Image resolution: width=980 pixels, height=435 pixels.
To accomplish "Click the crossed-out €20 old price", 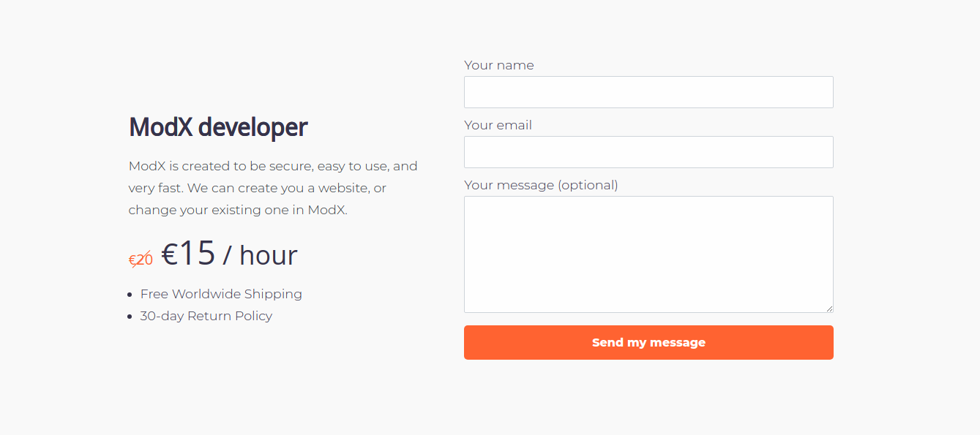I will [141, 260].
